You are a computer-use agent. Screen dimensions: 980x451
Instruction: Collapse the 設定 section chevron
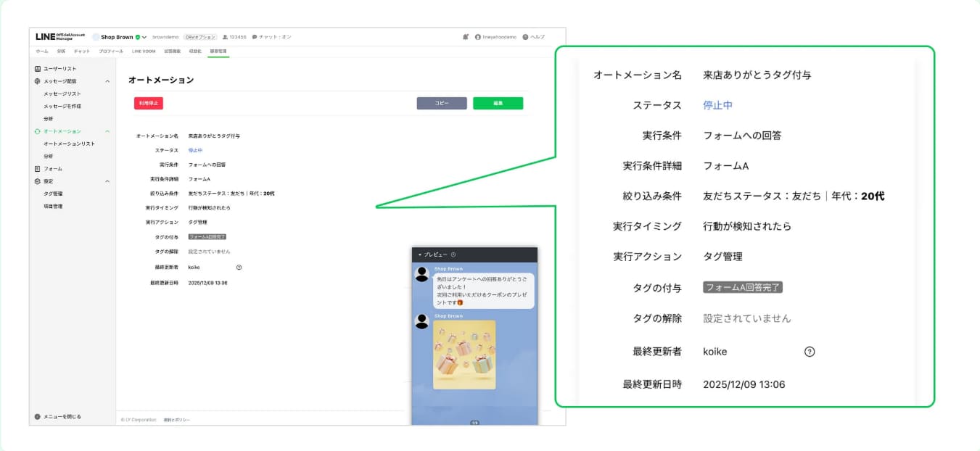[x=107, y=181]
